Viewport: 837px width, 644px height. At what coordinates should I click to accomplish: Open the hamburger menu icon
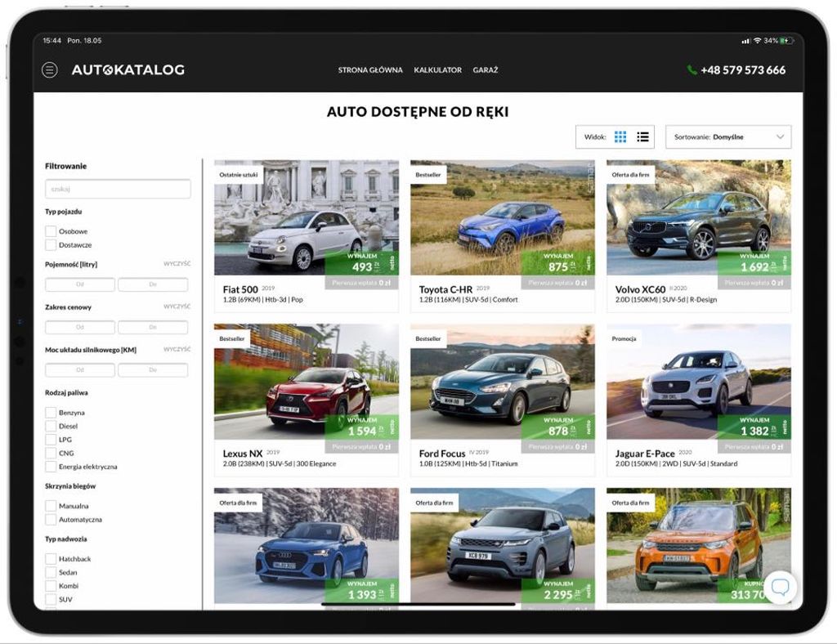(x=50, y=70)
